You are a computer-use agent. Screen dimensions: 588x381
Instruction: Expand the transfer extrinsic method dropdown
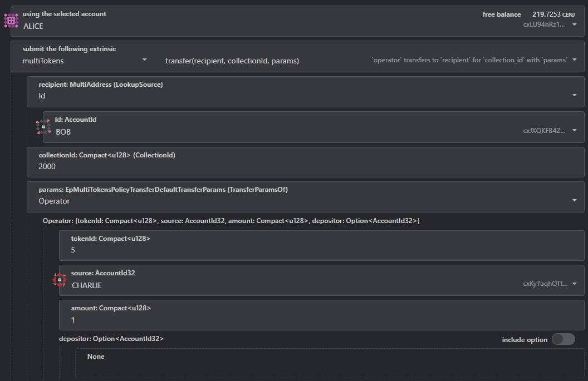[575, 60]
